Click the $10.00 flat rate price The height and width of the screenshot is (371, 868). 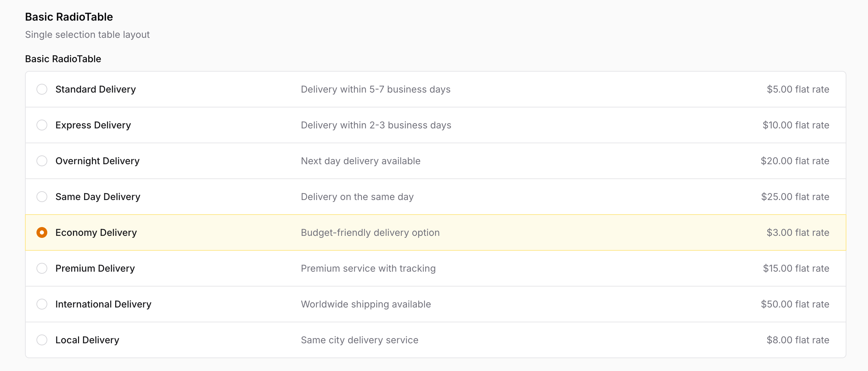click(796, 125)
